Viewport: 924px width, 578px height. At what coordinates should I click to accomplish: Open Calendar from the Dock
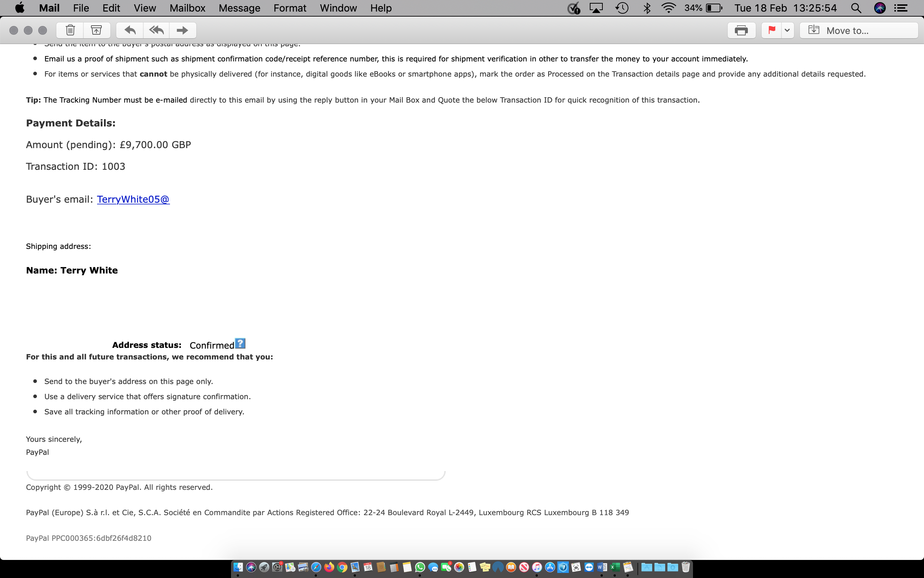click(x=368, y=567)
